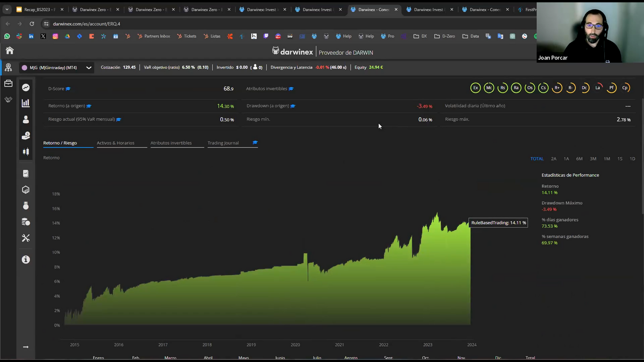Screen dimensions: 644x362
Task: Click the La attribute badge
Action: pyautogui.click(x=598, y=88)
